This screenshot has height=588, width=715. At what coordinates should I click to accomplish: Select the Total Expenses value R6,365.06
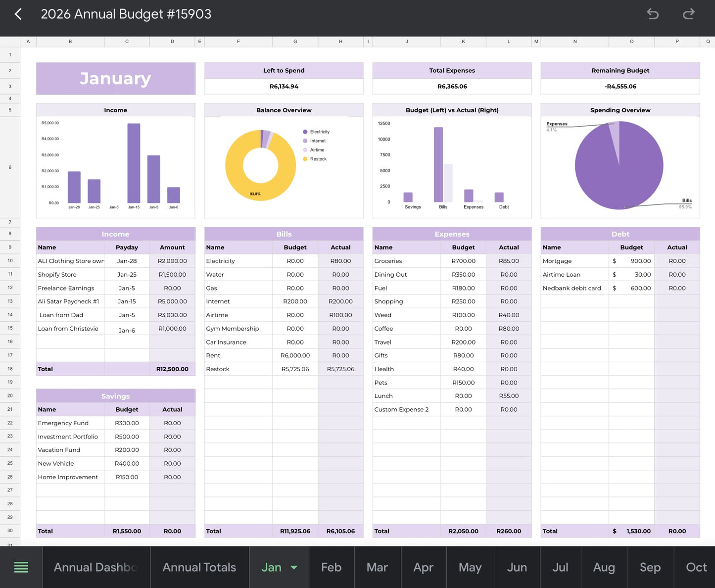tap(452, 86)
